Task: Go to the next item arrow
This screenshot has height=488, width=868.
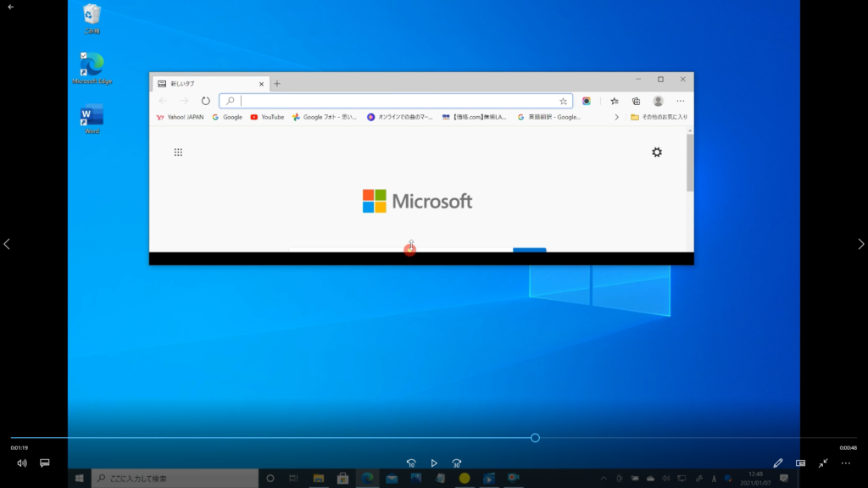Action: point(861,244)
